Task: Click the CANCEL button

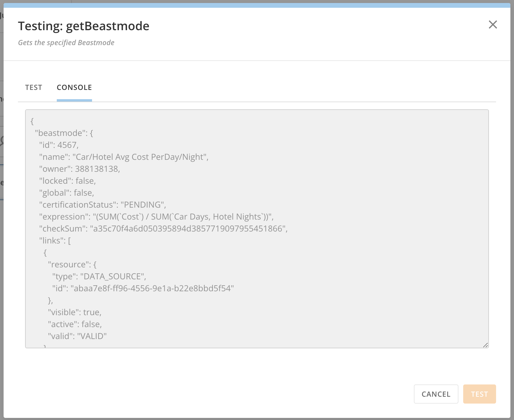Action: tap(436, 394)
